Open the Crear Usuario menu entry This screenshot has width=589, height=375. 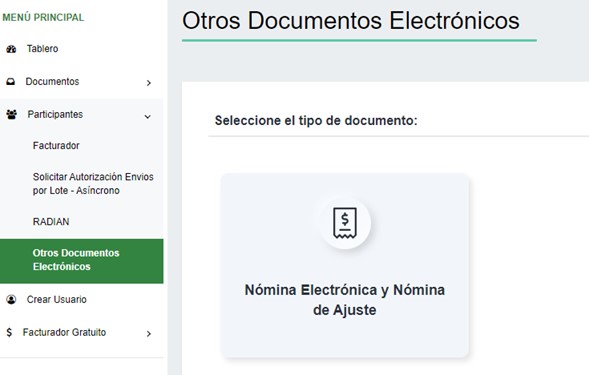coord(56,299)
